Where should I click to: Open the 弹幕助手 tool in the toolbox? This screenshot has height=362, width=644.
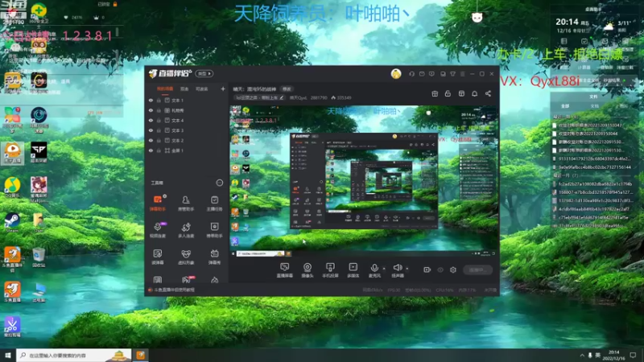158,203
